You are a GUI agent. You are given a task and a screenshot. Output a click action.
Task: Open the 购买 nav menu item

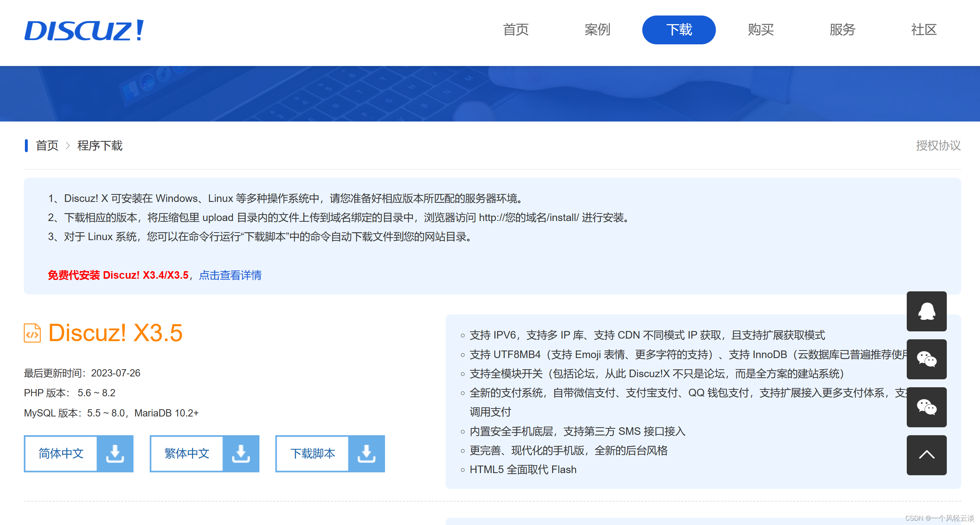click(761, 30)
